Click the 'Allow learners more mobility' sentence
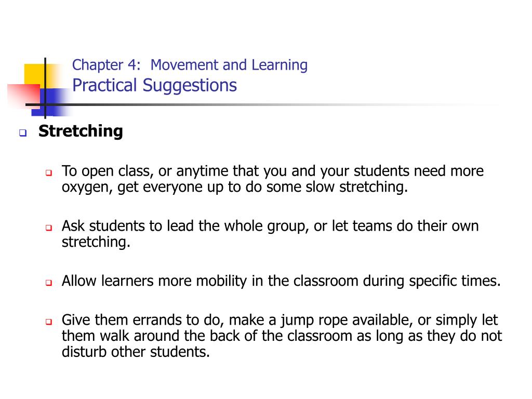 pyautogui.click(x=281, y=281)
